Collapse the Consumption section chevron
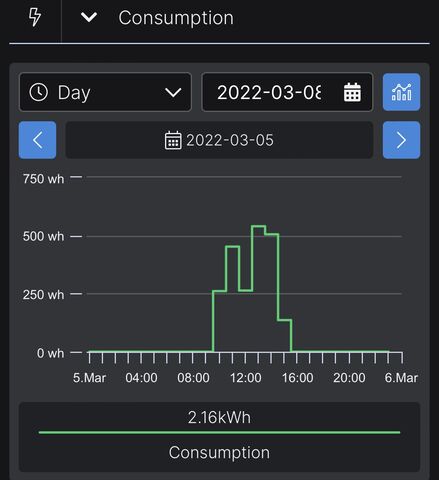439x480 pixels. pos(89,17)
